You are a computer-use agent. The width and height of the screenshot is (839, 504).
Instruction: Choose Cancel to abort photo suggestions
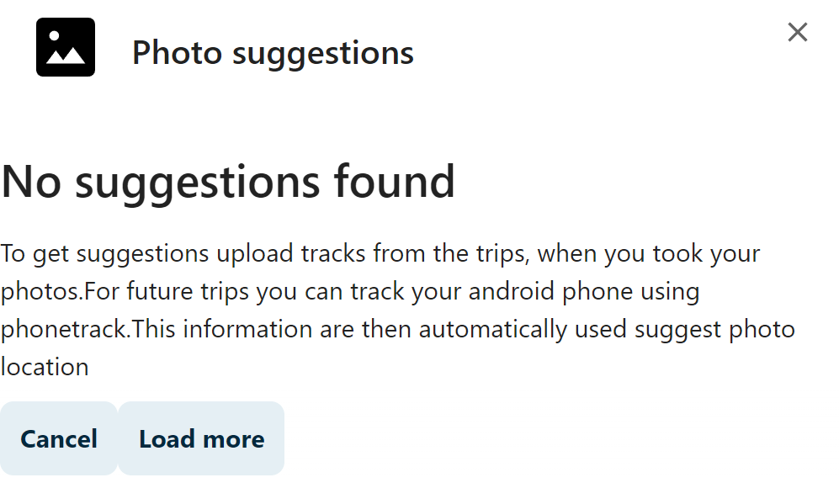[59, 438]
